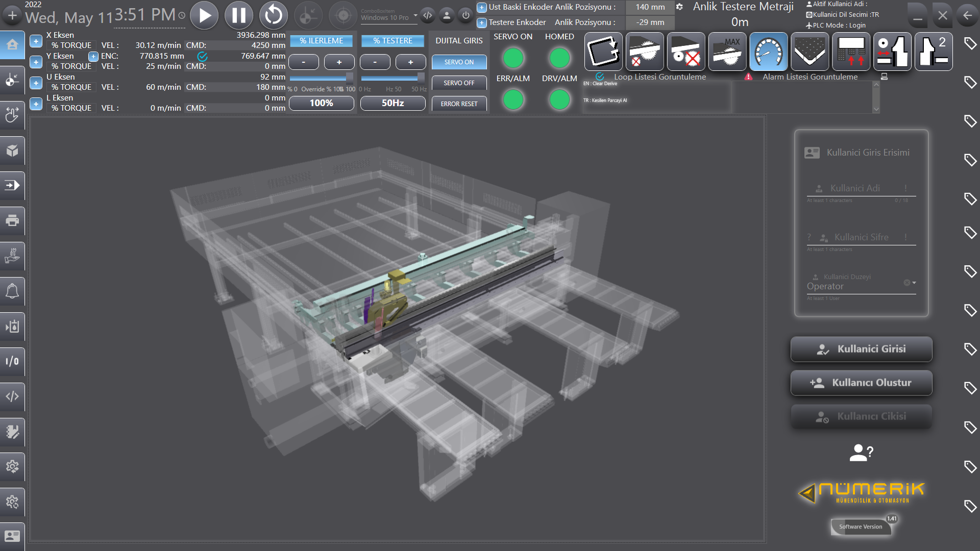The width and height of the screenshot is (980, 551).
Task: Expand the X Eksen plus button
Action: (36, 41)
